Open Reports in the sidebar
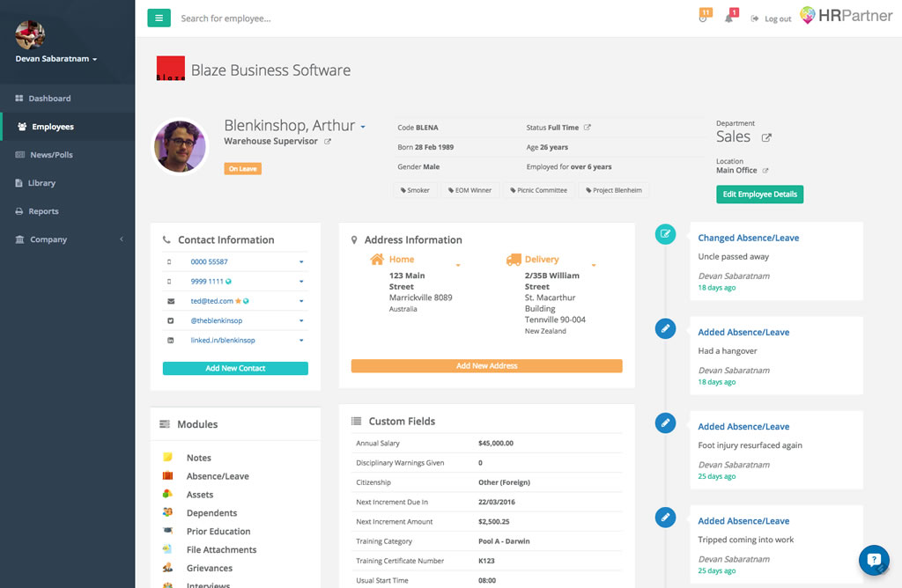The height and width of the screenshot is (588, 902). 67,211
